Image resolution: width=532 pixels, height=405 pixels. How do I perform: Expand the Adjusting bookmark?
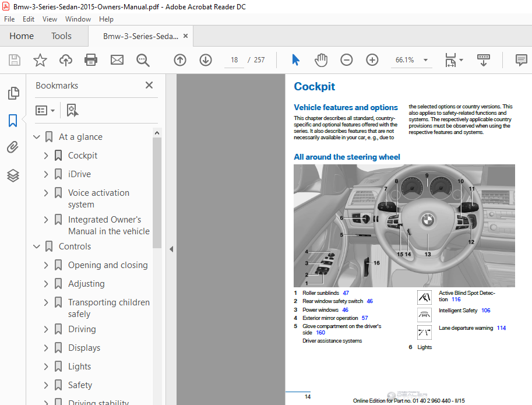tap(46, 284)
